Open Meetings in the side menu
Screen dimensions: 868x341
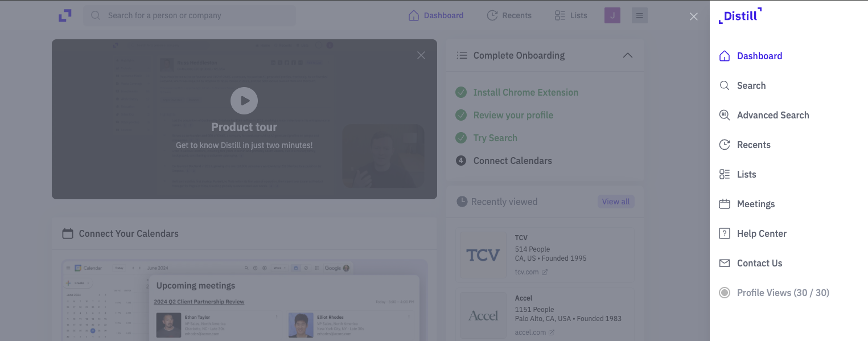[755, 204]
